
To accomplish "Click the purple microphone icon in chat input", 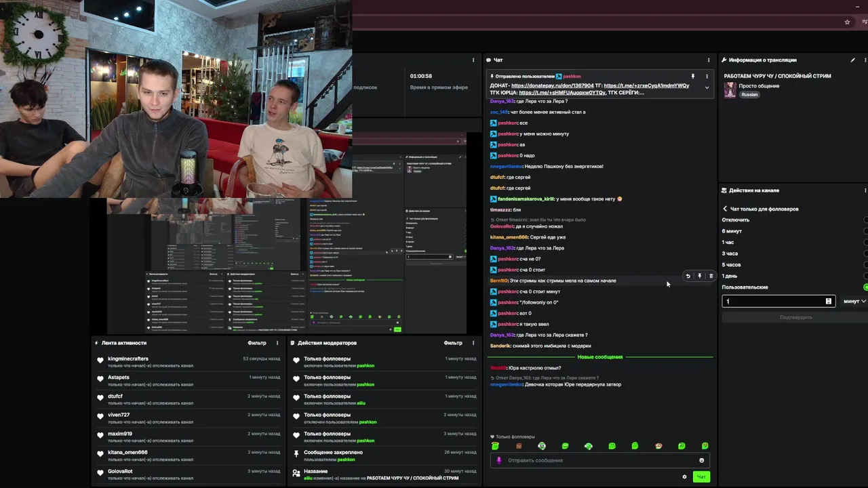I will click(x=499, y=460).
